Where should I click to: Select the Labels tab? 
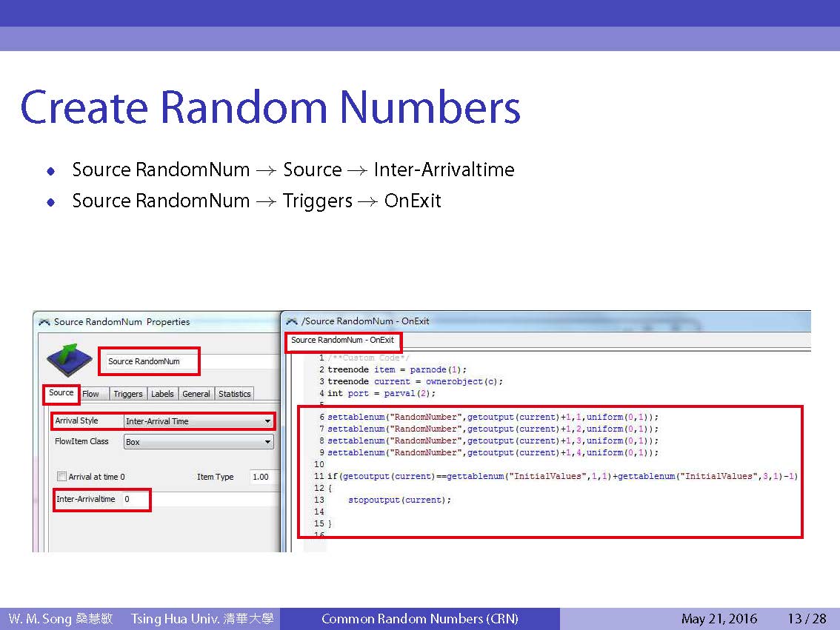click(x=162, y=394)
